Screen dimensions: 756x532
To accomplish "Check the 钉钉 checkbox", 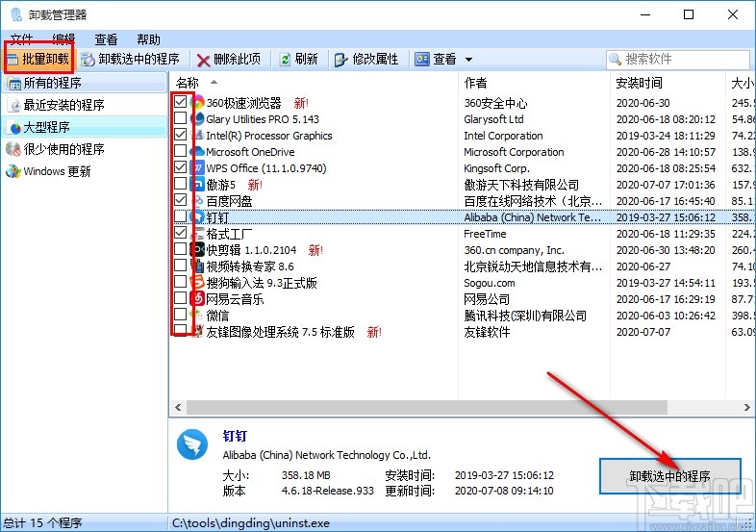I will click(180, 216).
